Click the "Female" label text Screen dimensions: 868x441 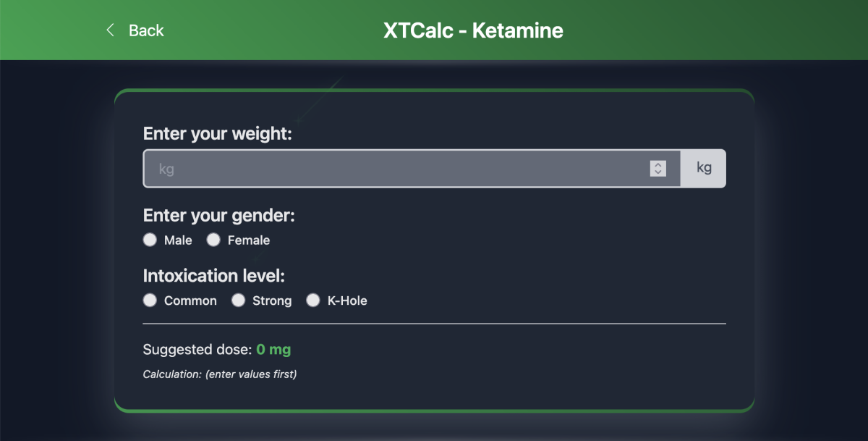click(249, 240)
